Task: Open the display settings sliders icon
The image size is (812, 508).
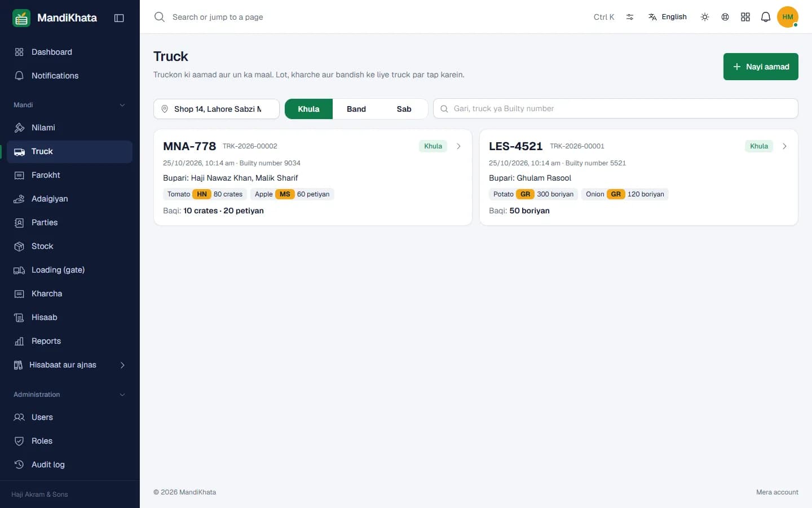Action: coord(630,17)
